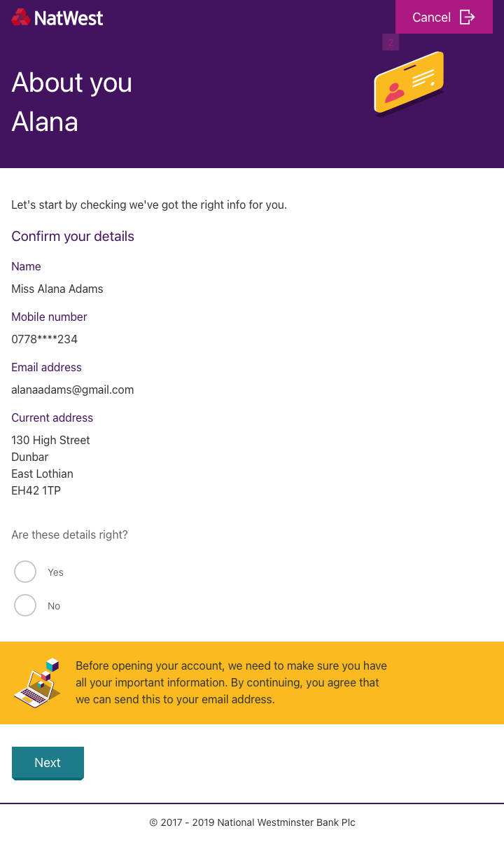Click the yellow ID card illustration

click(x=409, y=83)
